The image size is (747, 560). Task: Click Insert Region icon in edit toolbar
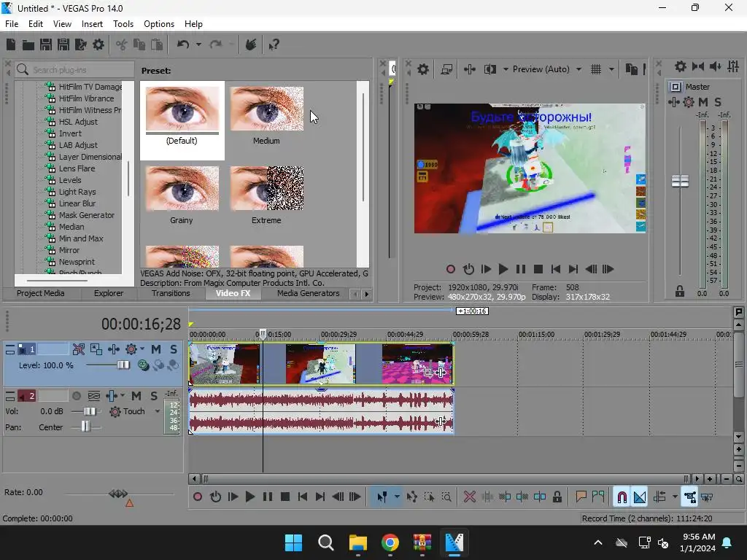(598, 497)
